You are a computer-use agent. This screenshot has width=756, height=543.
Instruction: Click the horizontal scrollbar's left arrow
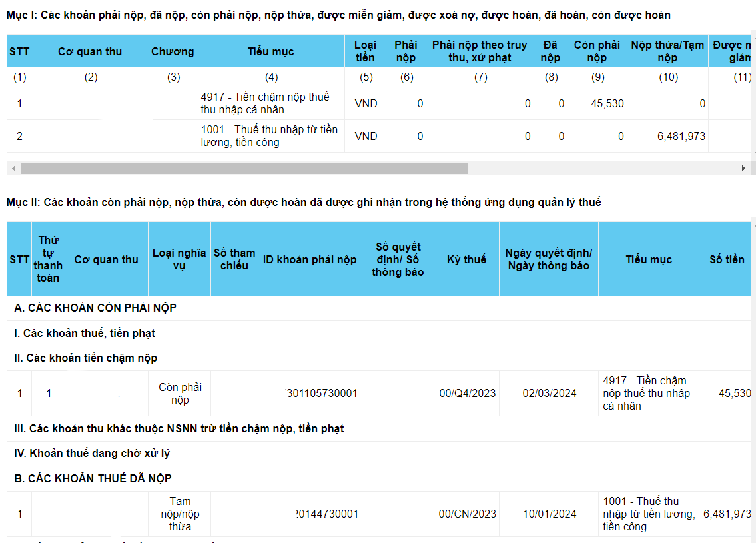(x=14, y=169)
